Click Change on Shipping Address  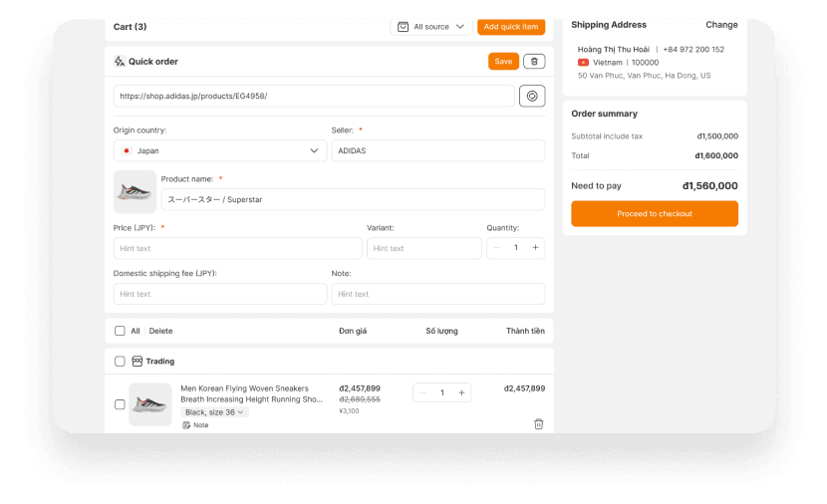(x=721, y=25)
